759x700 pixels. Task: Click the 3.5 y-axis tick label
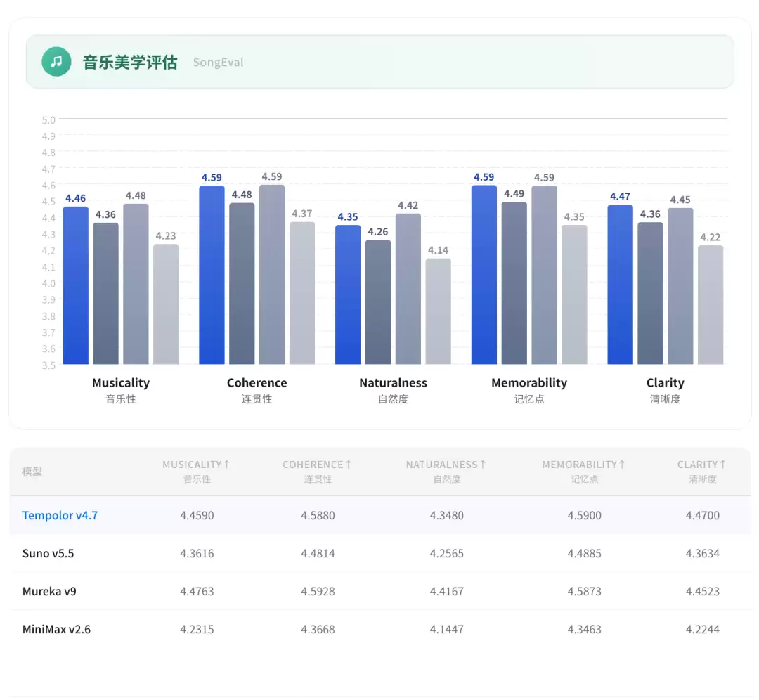(x=48, y=365)
